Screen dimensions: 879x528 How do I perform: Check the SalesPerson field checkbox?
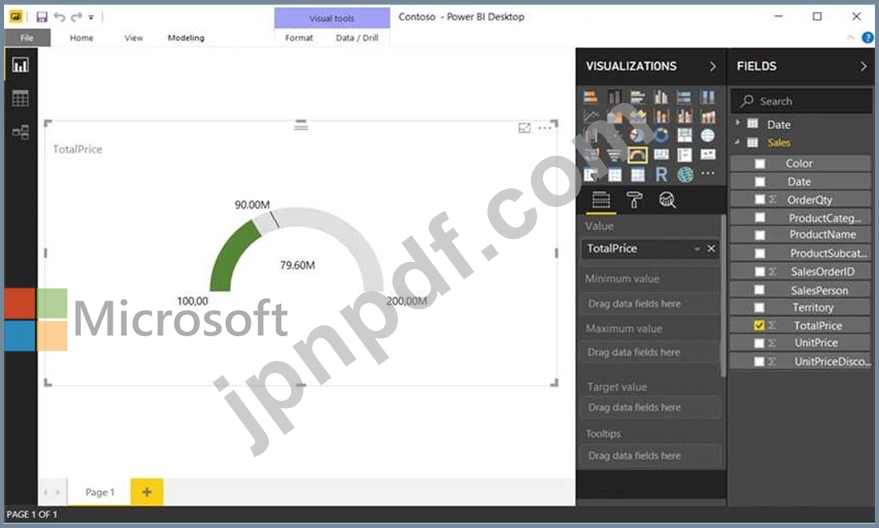(760, 290)
